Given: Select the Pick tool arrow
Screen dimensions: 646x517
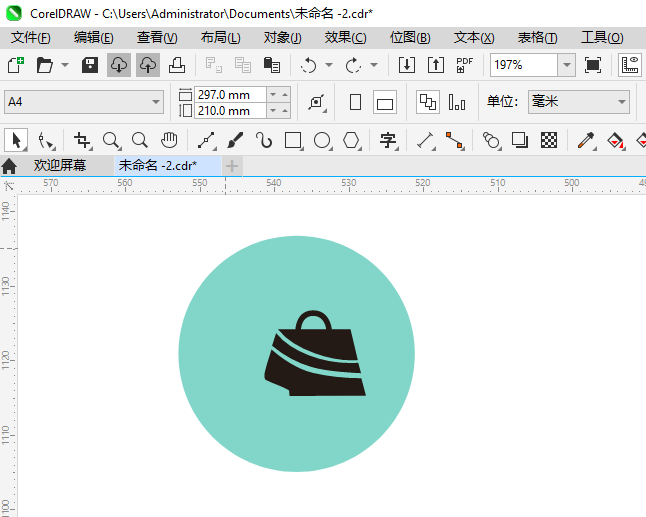Looking at the screenshot, I should (16, 140).
